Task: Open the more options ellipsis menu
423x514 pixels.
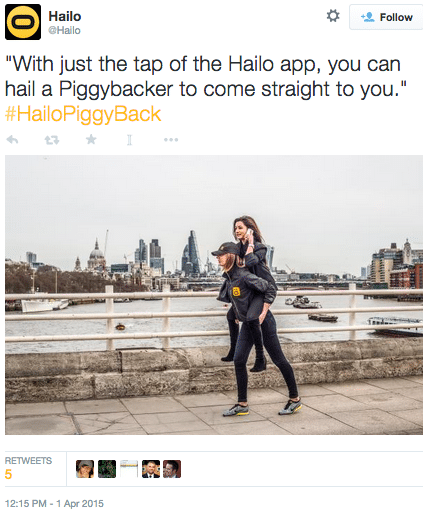Action: [x=171, y=140]
